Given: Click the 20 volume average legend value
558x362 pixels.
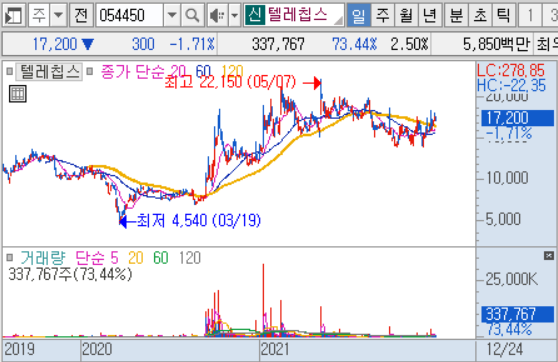Looking at the screenshot, I should pyautogui.click(x=136, y=258).
